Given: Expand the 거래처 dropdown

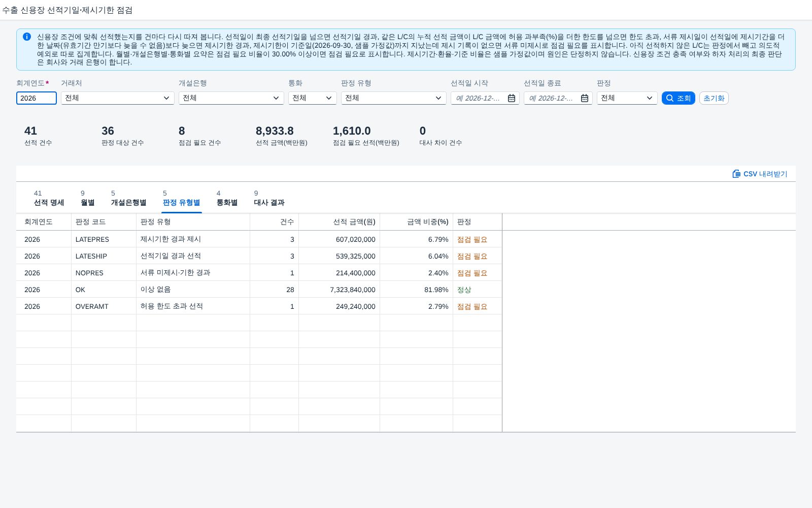Looking at the screenshot, I should [118, 98].
